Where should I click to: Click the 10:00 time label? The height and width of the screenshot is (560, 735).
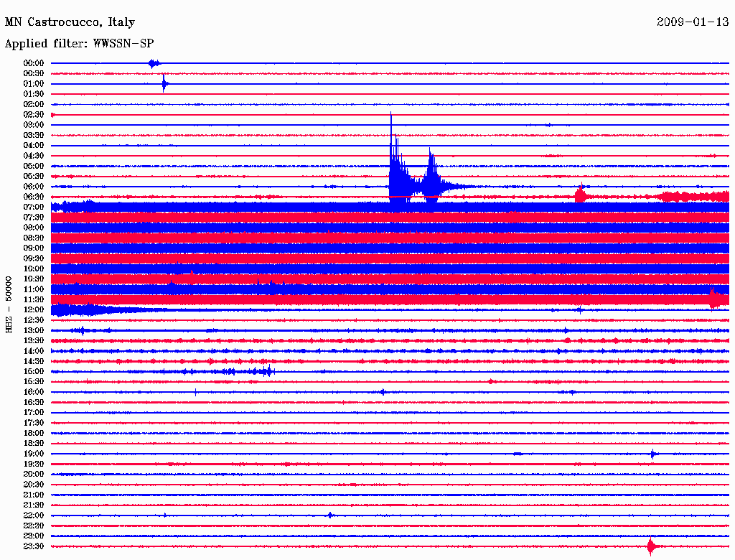(x=34, y=269)
